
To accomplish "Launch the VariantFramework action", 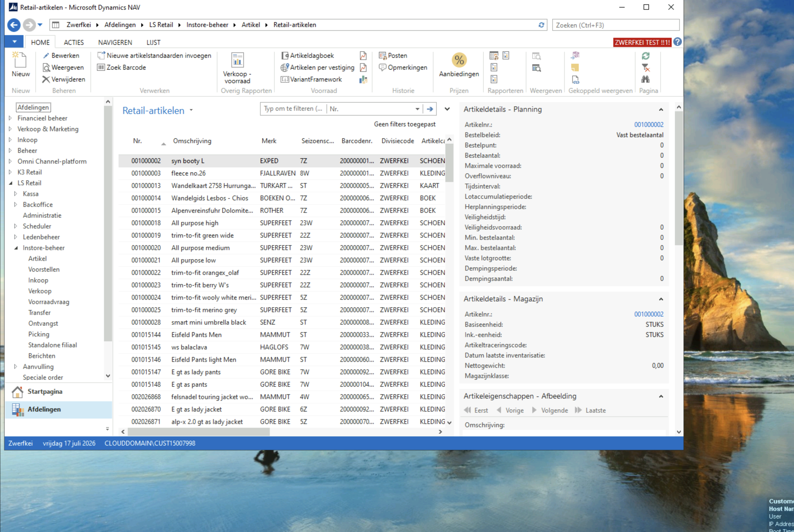I will pyautogui.click(x=311, y=79).
